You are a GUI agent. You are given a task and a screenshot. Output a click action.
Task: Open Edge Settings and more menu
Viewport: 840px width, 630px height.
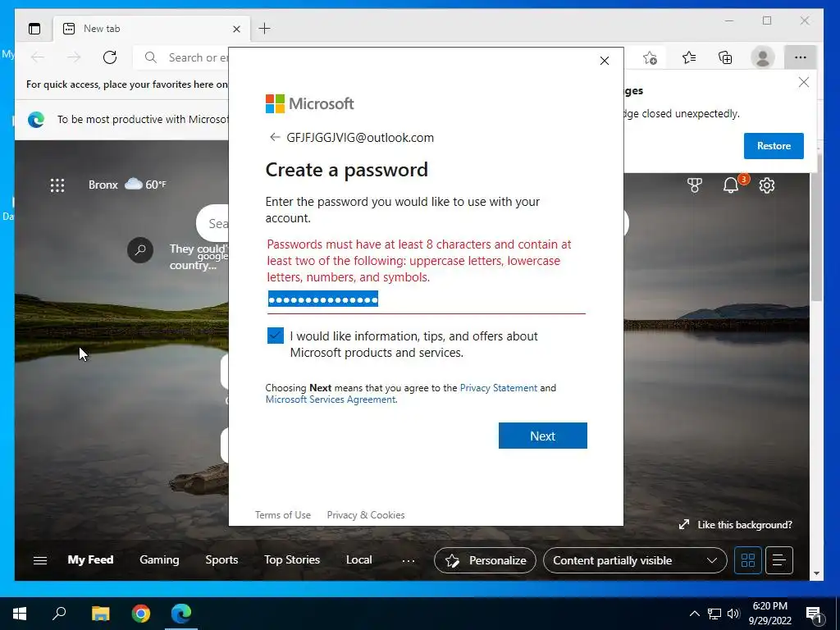801,57
